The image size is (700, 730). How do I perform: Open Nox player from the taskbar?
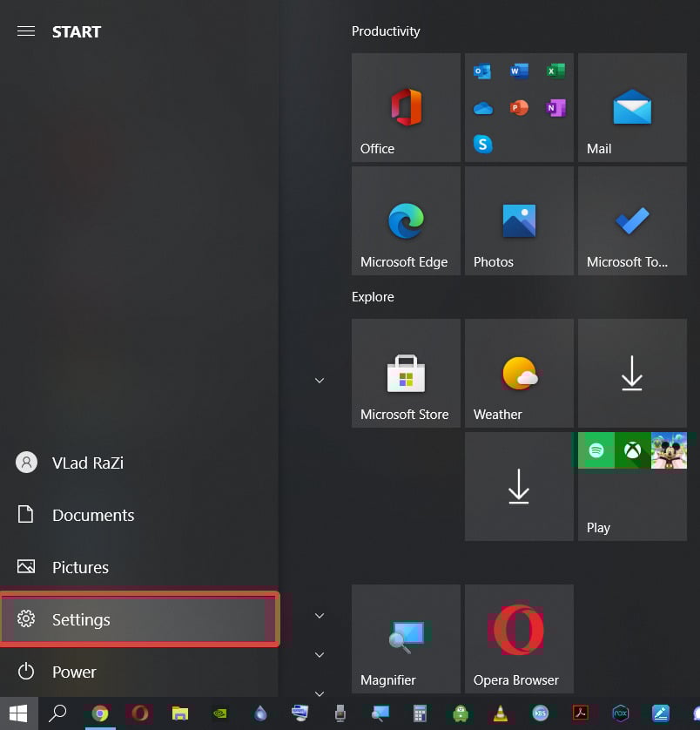[621, 713]
